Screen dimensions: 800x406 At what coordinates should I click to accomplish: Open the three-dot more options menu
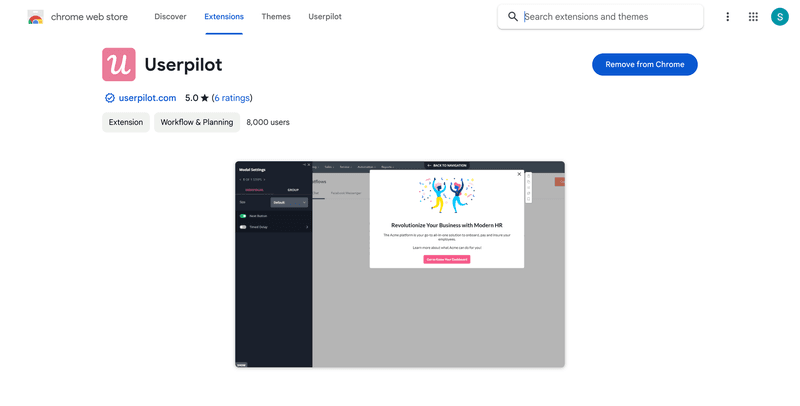pyautogui.click(x=728, y=17)
